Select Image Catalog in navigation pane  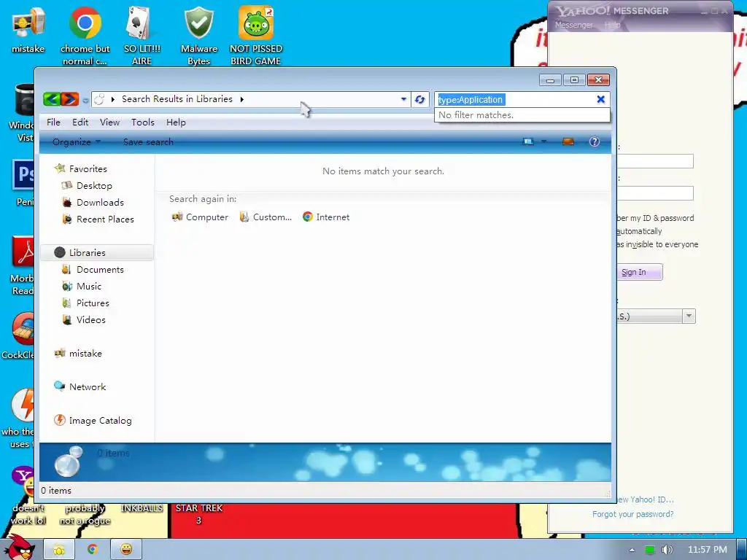(100, 421)
